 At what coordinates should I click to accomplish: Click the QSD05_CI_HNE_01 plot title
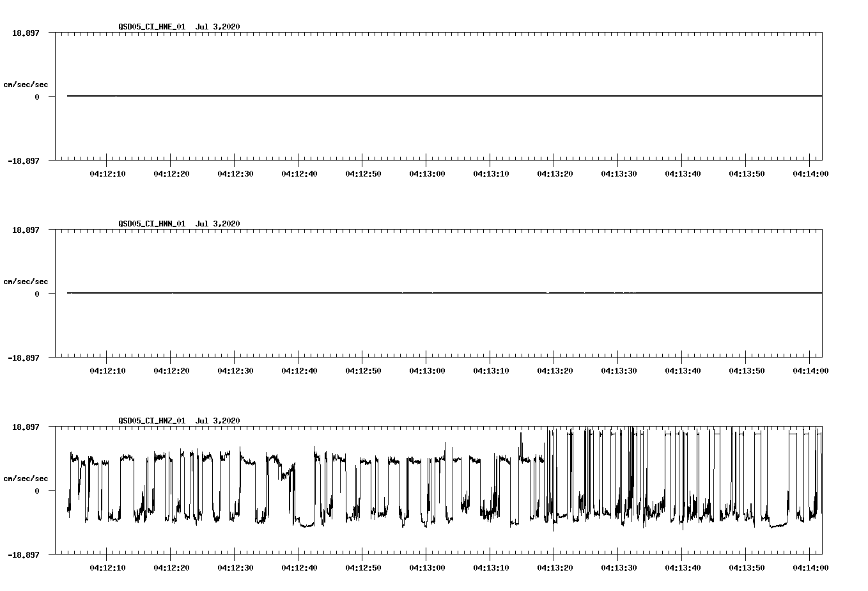pos(179,27)
